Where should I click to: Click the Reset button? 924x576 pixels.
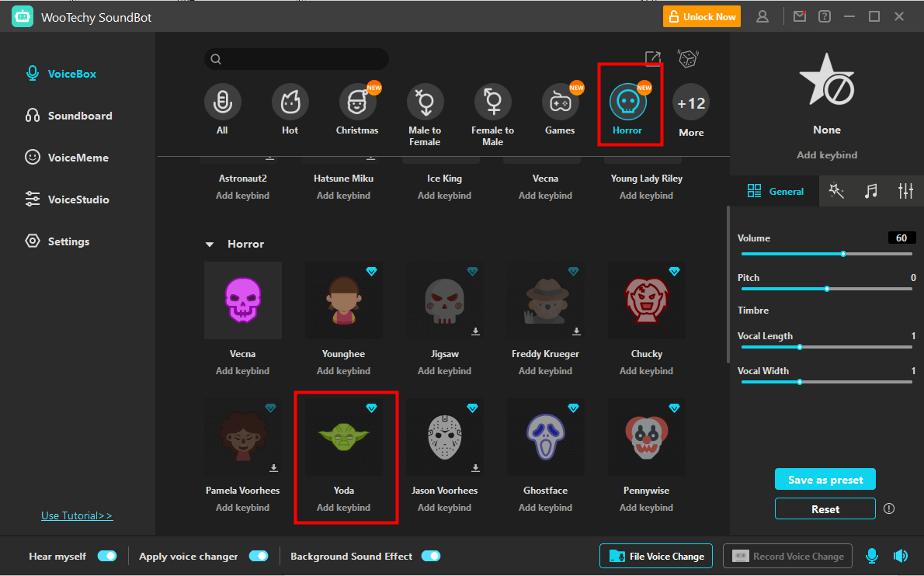click(x=825, y=509)
